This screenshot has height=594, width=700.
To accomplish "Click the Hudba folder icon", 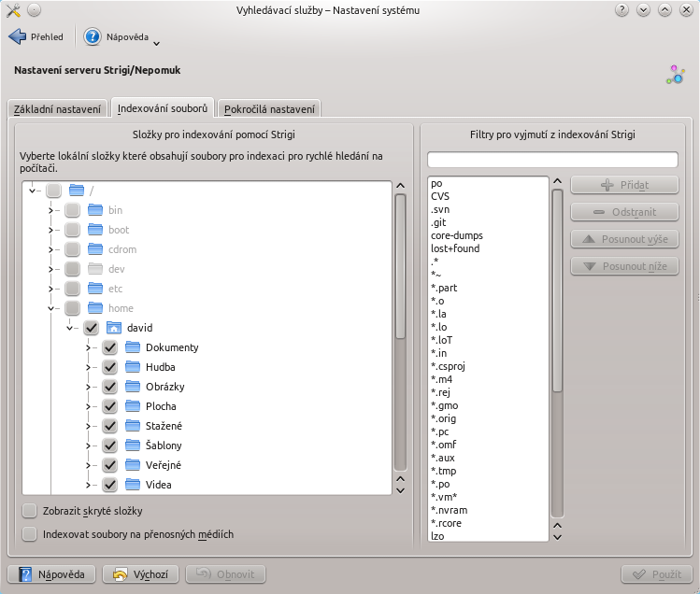I will pos(133,367).
